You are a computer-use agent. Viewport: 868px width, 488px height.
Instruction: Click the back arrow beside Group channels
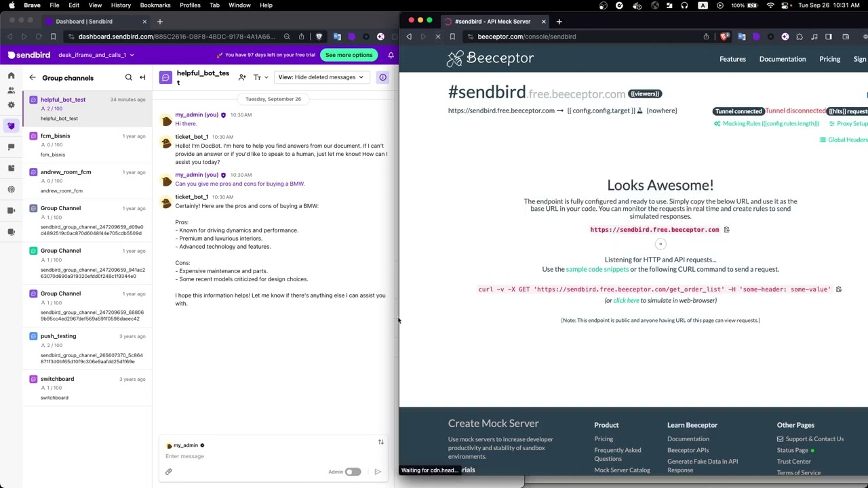click(32, 78)
